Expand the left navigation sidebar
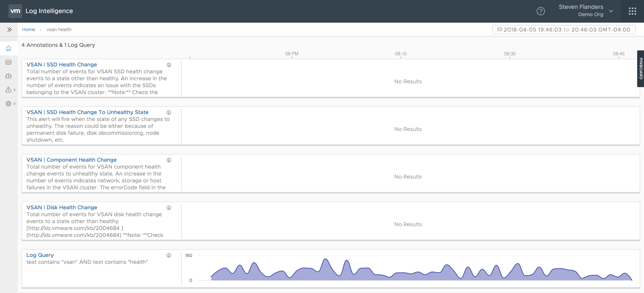Screen dimensions: 644x293 tap(9, 30)
